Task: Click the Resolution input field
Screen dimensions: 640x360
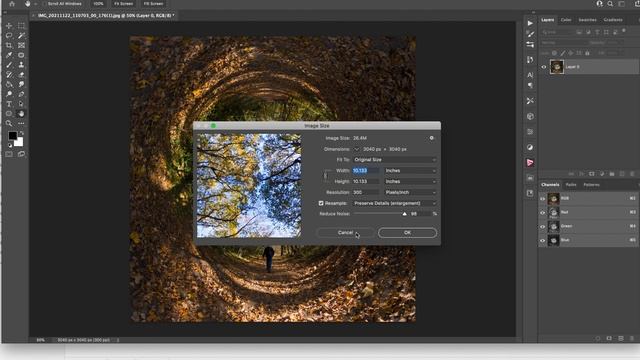Action: pos(366,192)
